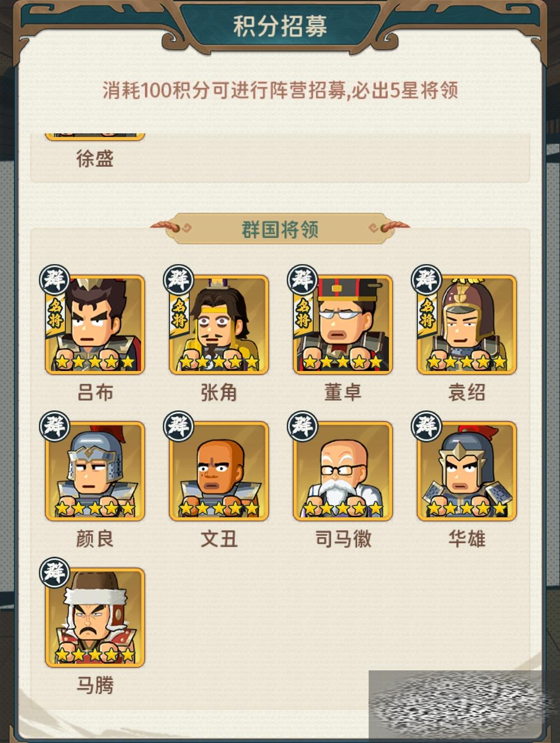Click the 群国将领 section header
The width and height of the screenshot is (560, 743).
(280, 228)
